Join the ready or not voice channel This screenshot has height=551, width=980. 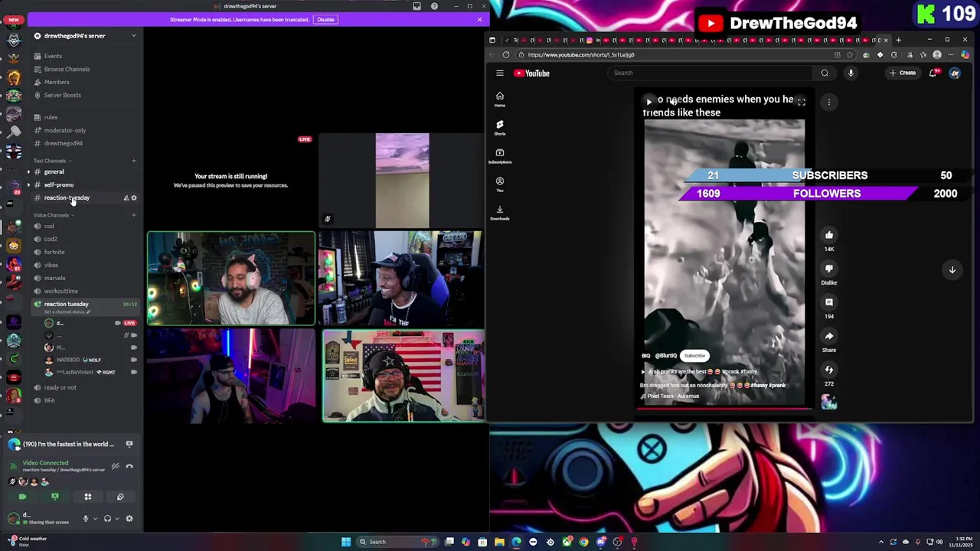click(60, 387)
